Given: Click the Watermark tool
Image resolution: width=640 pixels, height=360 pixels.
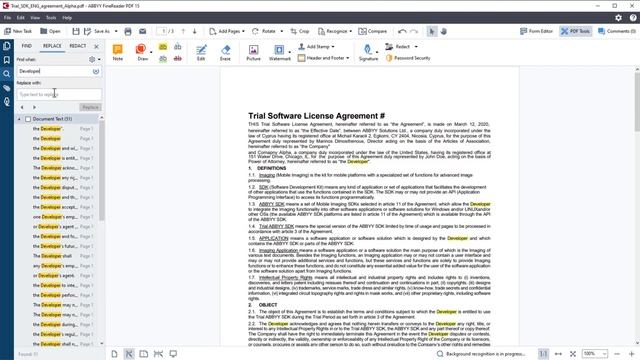Looking at the screenshot, I should pos(279,52).
